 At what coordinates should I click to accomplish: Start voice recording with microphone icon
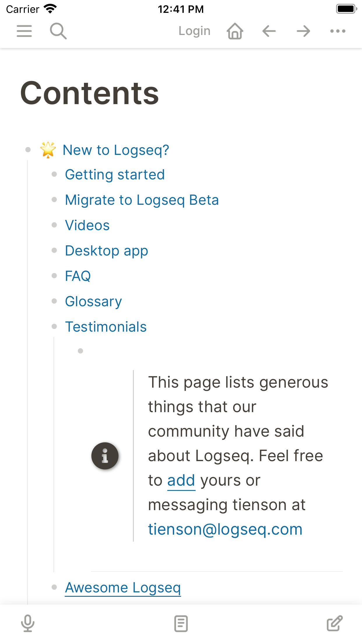coord(28,624)
